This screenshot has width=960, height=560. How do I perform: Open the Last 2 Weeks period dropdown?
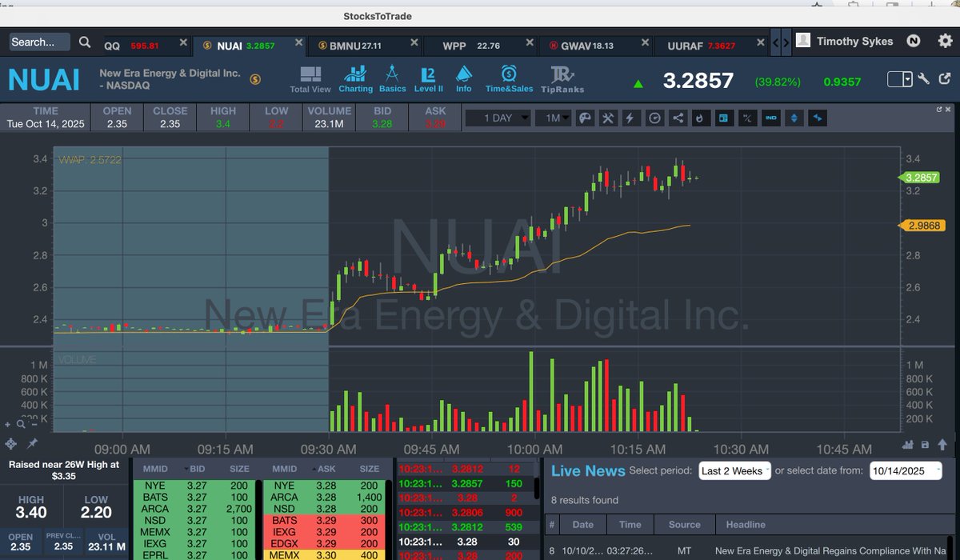click(734, 471)
